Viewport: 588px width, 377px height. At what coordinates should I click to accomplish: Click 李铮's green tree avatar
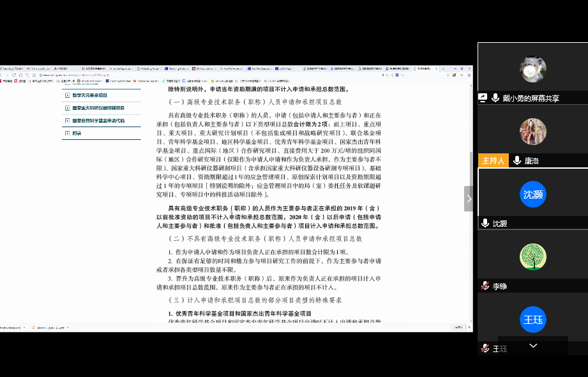[x=532, y=257]
